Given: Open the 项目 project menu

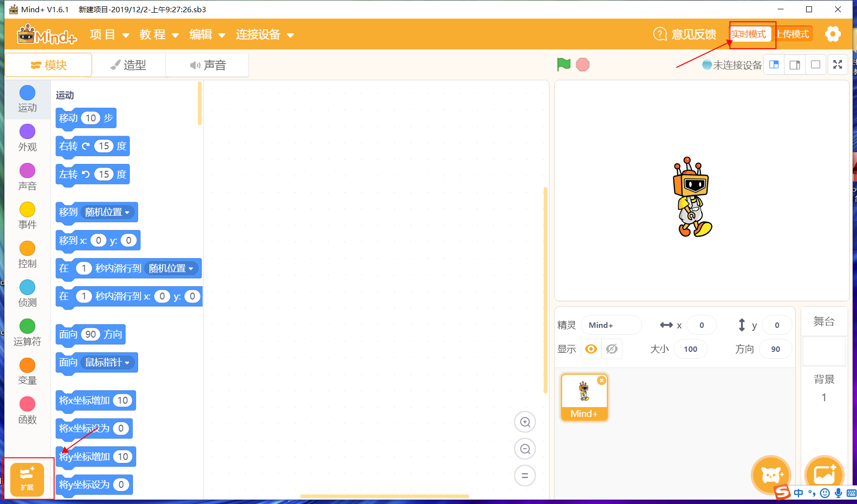Looking at the screenshot, I should (x=110, y=35).
